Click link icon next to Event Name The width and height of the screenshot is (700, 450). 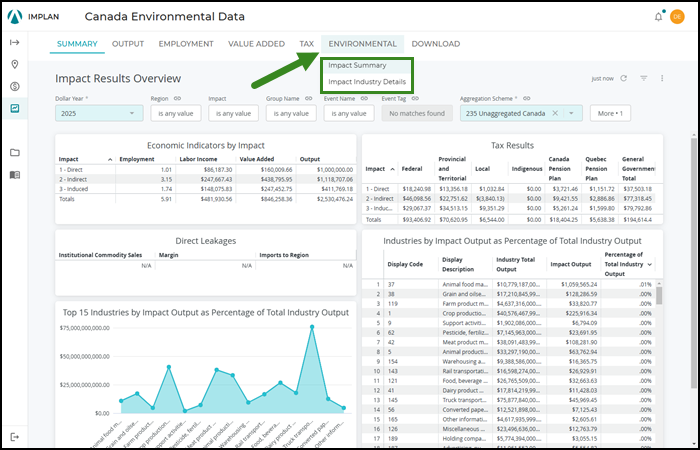pyautogui.click(x=364, y=98)
